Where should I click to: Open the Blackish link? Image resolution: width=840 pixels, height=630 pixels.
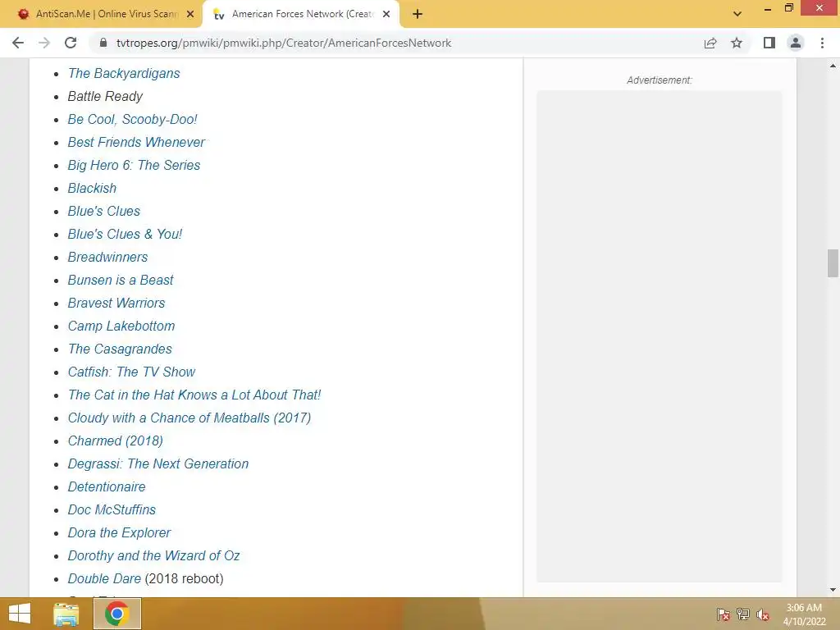tap(92, 189)
